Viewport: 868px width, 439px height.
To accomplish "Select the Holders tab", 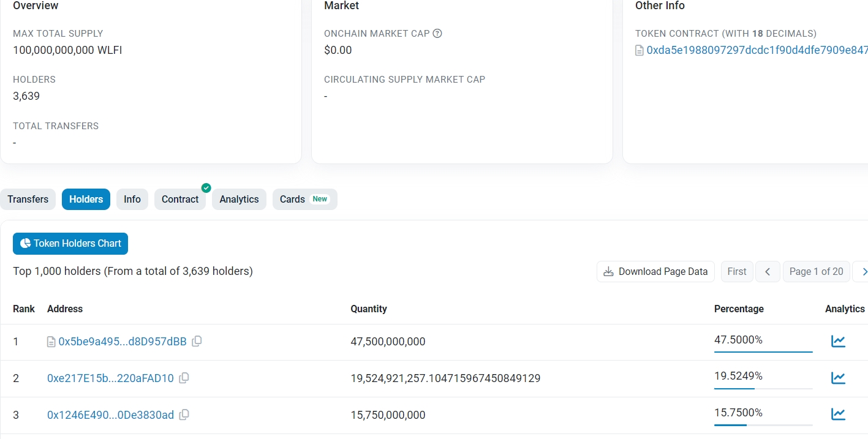I will click(x=86, y=200).
